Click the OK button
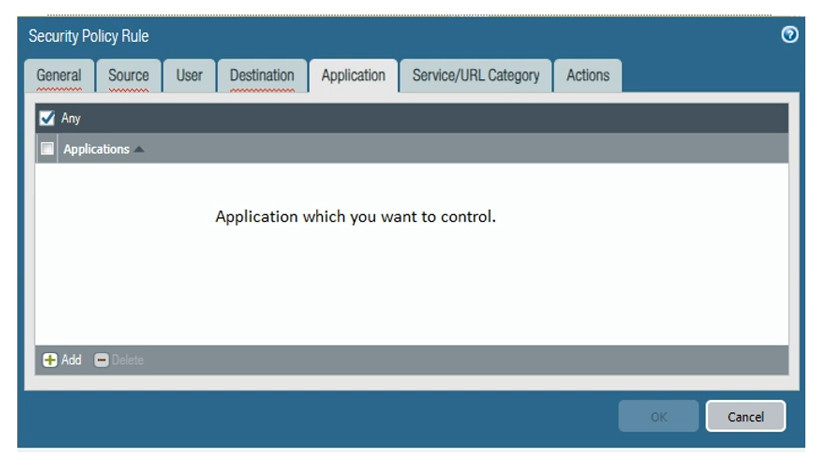 [659, 417]
